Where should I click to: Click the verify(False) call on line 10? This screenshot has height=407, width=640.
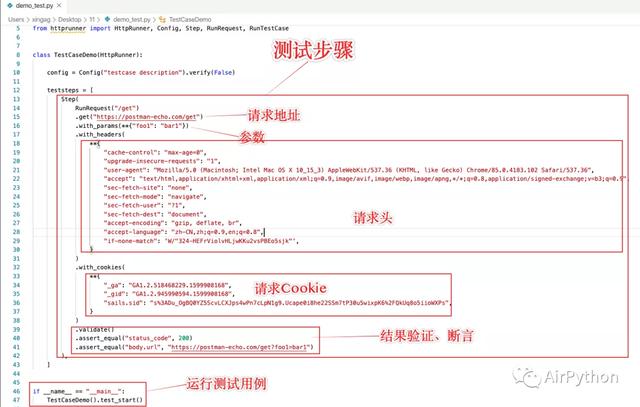(x=211, y=72)
